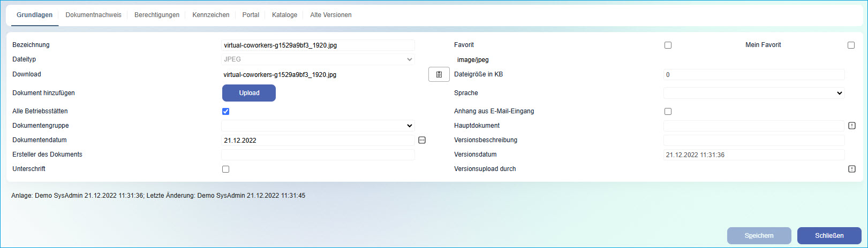This screenshot has height=248, width=868.
Task: Click the info icon next to Versionsupload durch
Action: click(x=852, y=169)
